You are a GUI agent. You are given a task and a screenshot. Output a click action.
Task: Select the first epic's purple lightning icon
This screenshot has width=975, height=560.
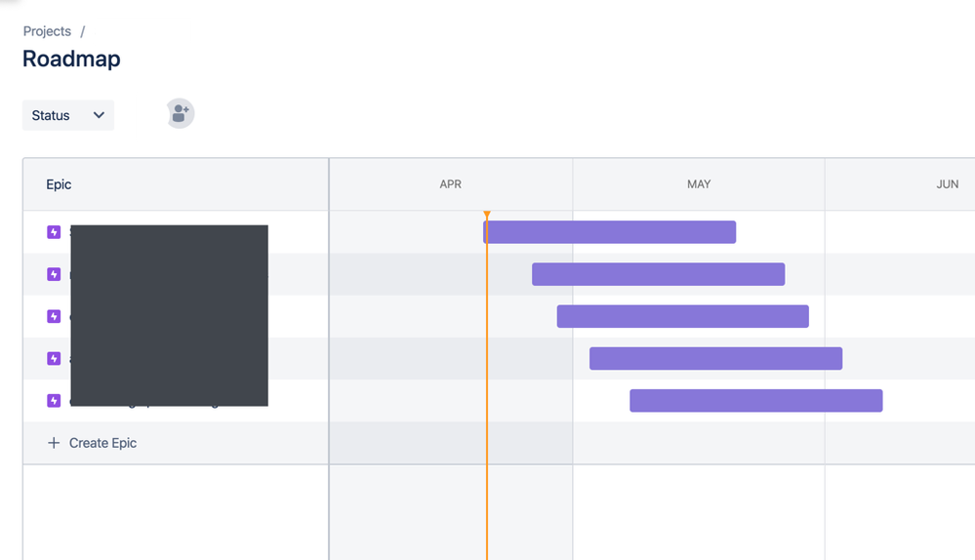pyautogui.click(x=54, y=232)
